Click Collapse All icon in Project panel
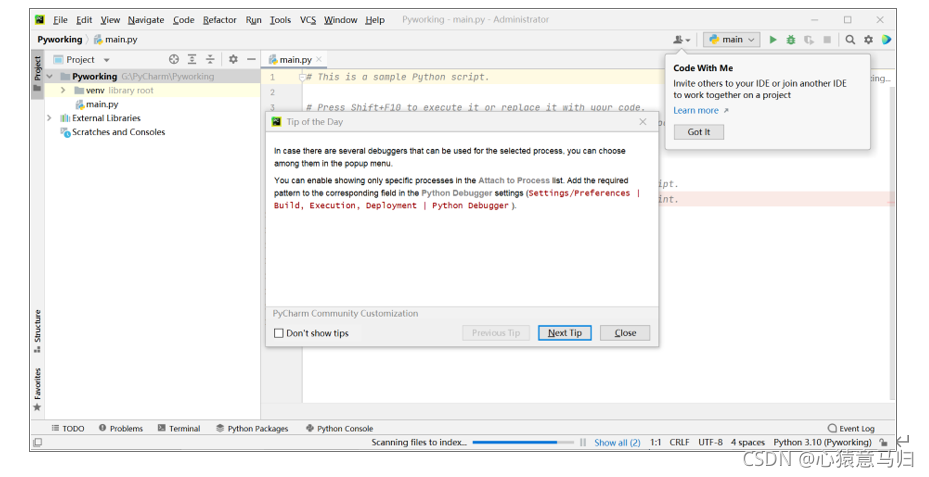This screenshot has height=477, width=929. [x=210, y=59]
